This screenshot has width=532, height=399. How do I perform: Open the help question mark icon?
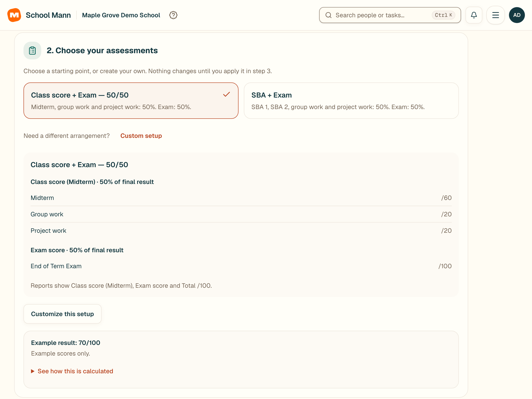click(x=173, y=15)
